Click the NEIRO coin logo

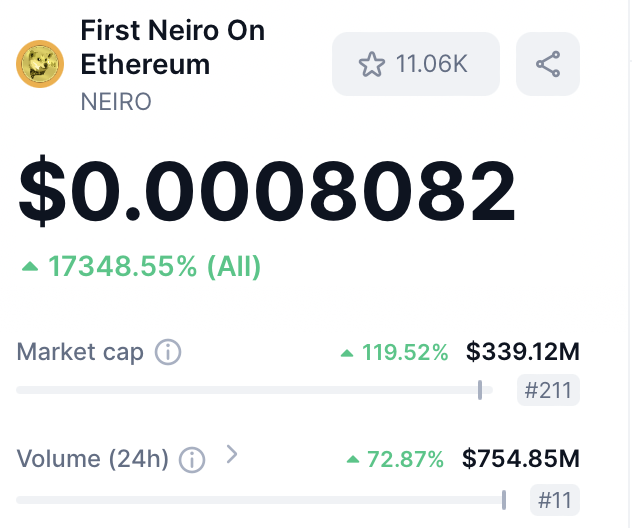(40, 64)
